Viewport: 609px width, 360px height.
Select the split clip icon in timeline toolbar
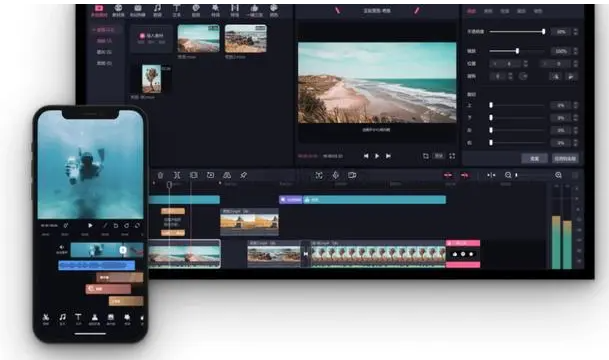coord(177,176)
